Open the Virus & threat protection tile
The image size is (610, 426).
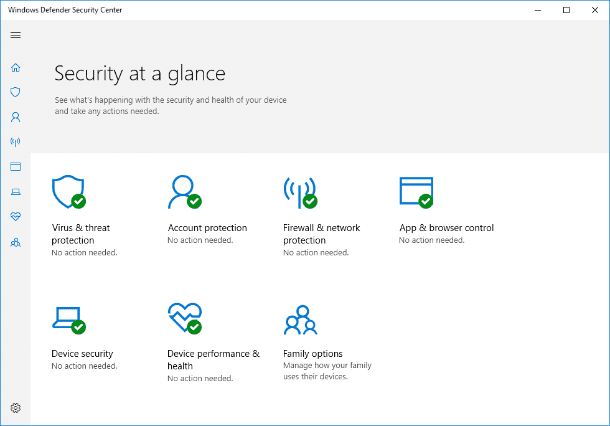(84, 216)
